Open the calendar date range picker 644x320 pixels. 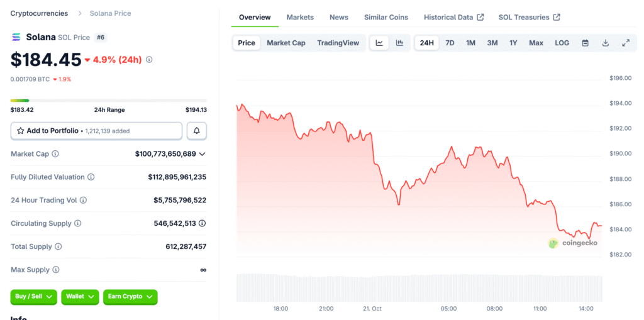point(585,43)
